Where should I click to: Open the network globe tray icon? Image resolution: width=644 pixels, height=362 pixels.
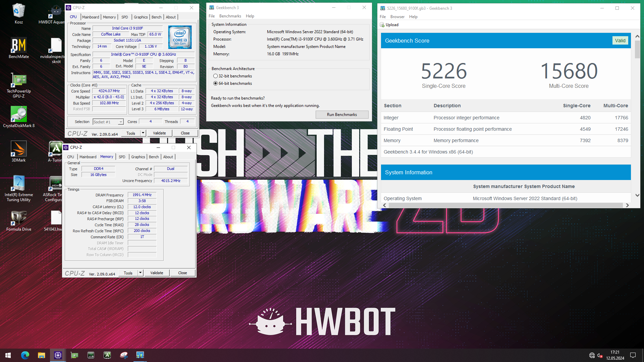pyautogui.click(x=592, y=355)
